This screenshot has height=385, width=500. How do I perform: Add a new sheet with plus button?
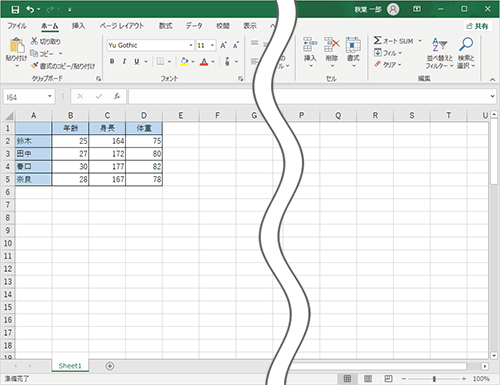[110, 366]
